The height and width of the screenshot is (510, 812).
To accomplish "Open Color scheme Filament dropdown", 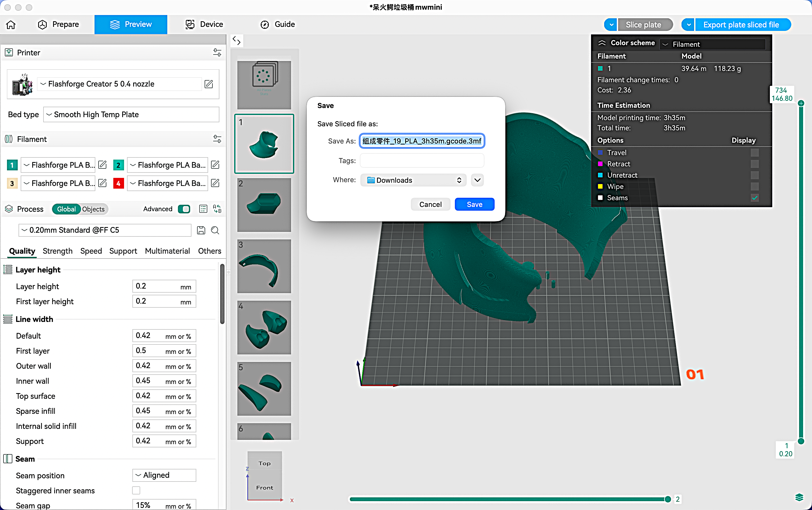I will point(713,44).
